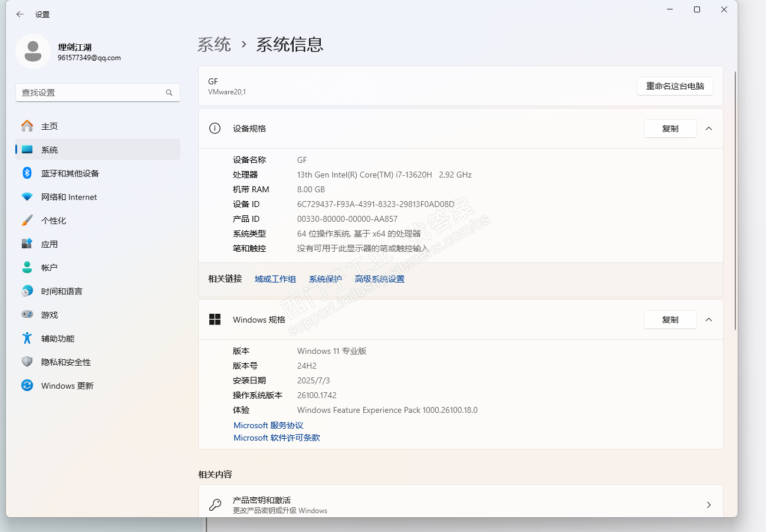This screenshot has height=532, width=766.
Task: Click the Apps (应用) icon
Action: (27, 244)
